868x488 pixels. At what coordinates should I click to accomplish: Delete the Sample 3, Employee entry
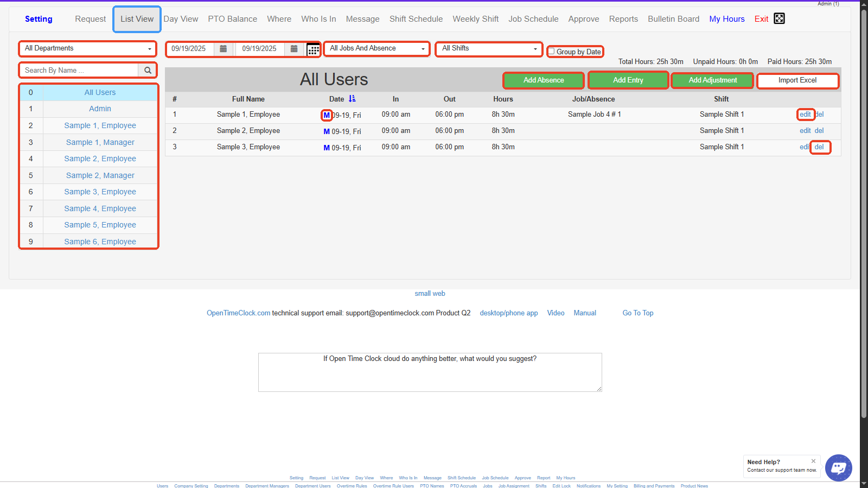click(x=819, y=147)
